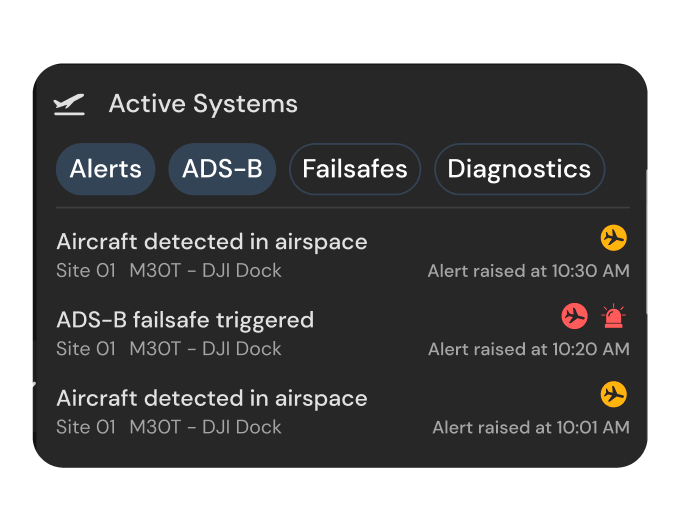Toggle off the ADS-B filter chip
This screenshot has height=531, width=681.
(222, 169)
